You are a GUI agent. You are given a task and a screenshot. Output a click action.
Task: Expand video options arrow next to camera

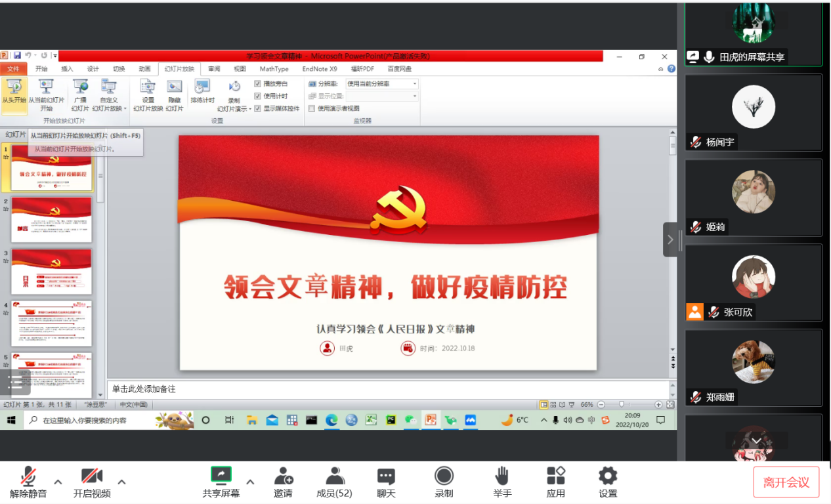[121, 482]
